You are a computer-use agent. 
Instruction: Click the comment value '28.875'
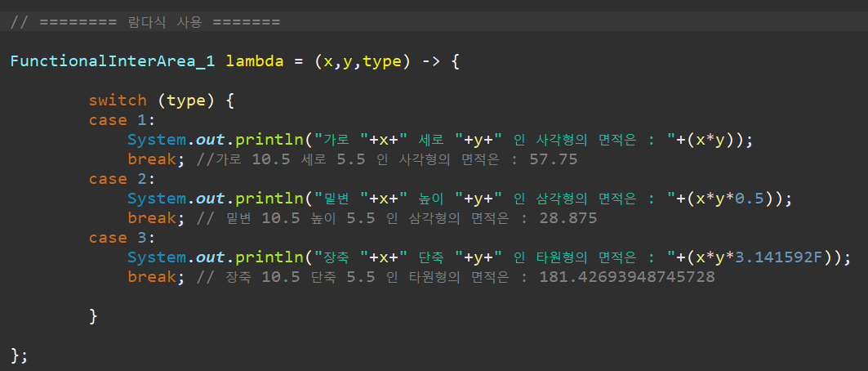(x=568, y=218)
